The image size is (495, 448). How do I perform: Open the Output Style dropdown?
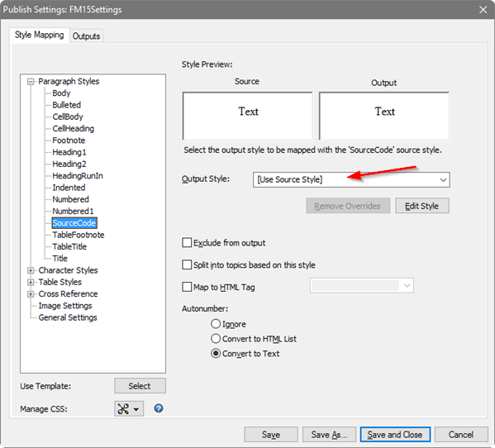pyautogui.click(x=351, y=179)
